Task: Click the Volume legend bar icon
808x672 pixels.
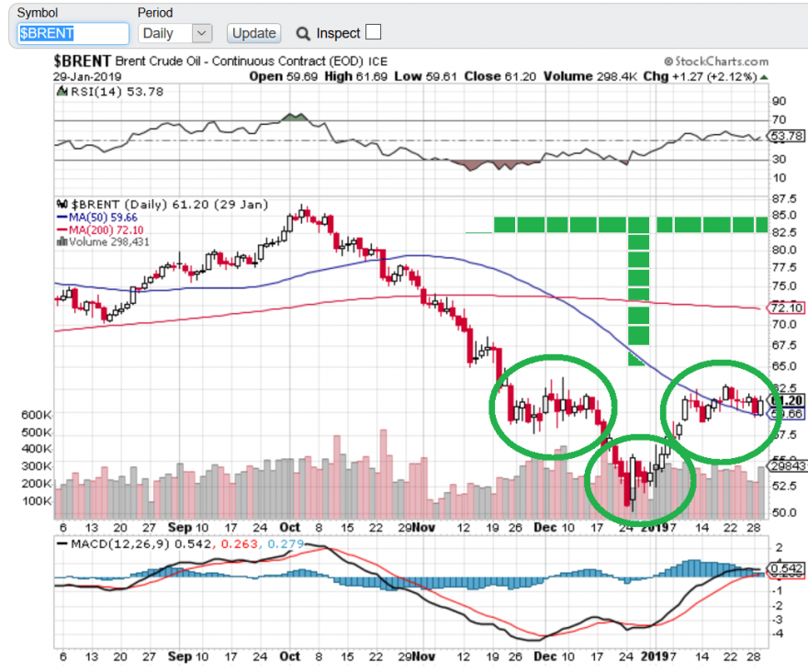Action: pos(62,241)
